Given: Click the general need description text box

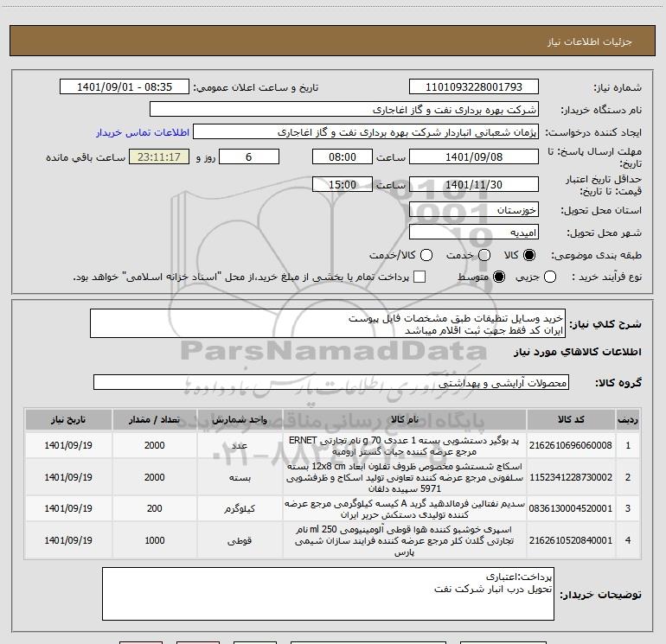Looking at the screenshot, I should [328, 324].
